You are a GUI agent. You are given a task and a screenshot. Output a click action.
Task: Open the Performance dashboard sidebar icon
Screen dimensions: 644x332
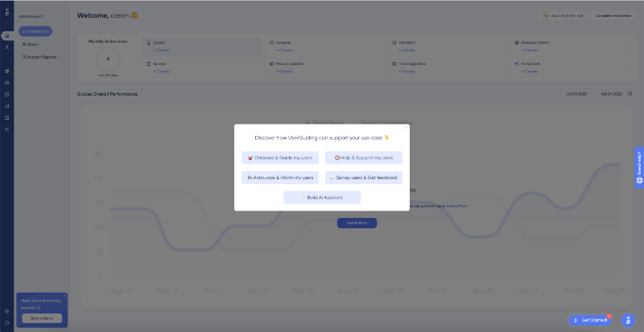point(6,36)
